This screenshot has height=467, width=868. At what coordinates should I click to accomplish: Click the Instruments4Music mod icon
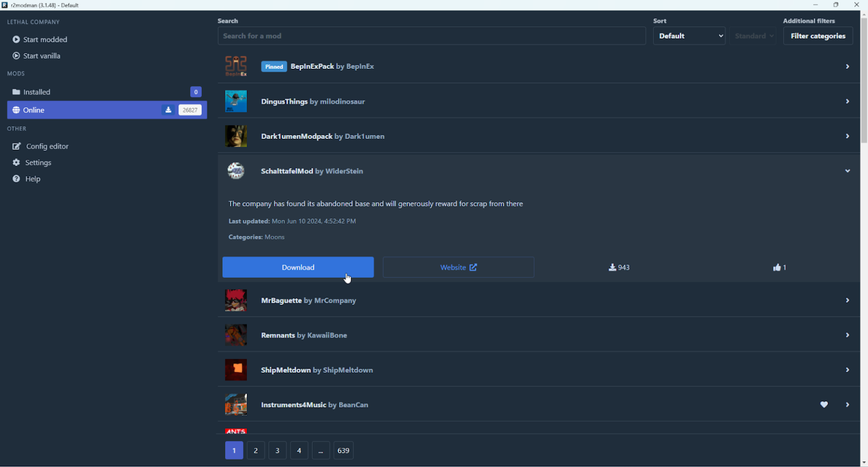coord(236,405)
